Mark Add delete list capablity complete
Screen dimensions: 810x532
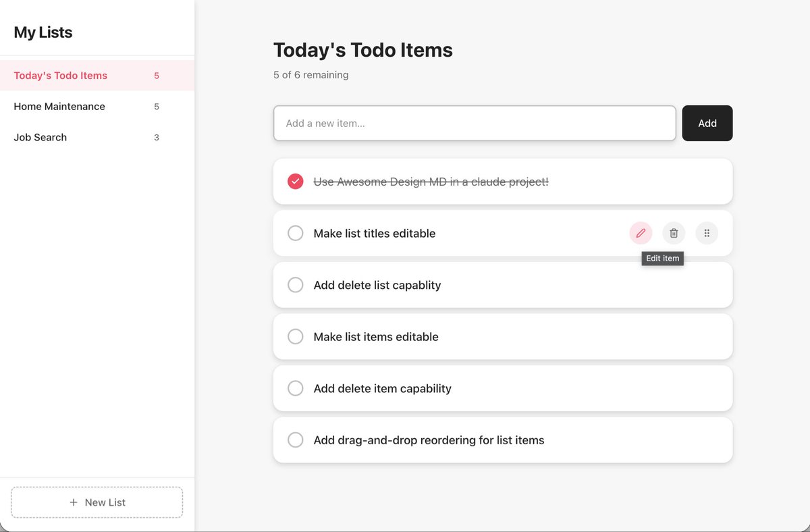coord(295,285)
